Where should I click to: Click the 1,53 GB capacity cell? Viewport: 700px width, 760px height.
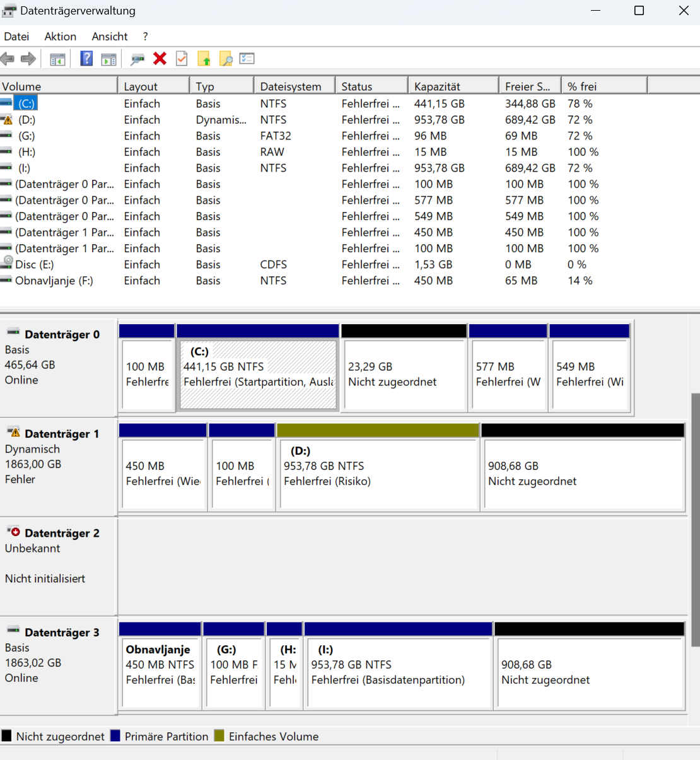pyautogui.click(x=433, y=265)
